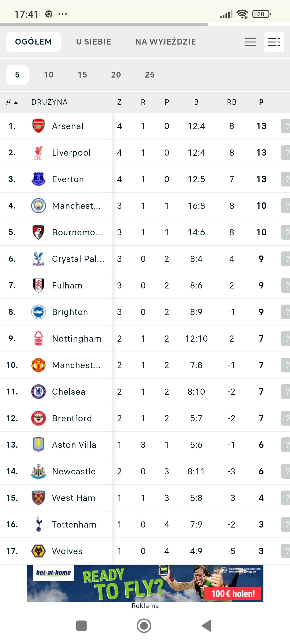Click the page loading progress bar

click(x=104, y=24)
